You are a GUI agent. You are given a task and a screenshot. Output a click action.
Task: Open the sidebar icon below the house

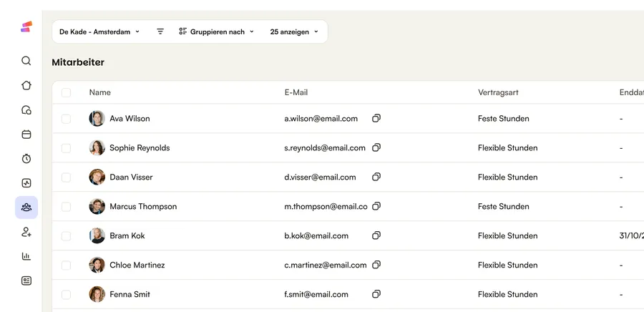click(x=26, y=109)
